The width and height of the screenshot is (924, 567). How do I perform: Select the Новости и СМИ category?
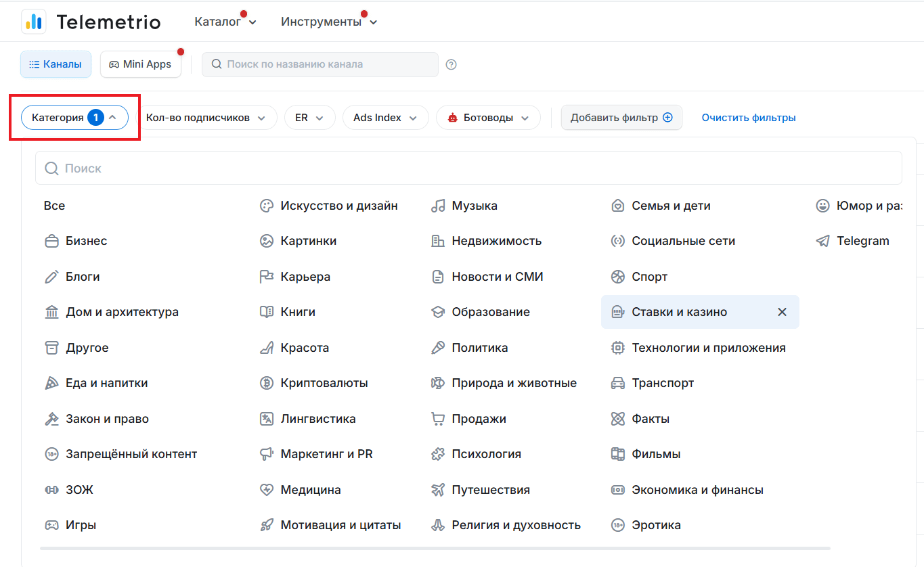497,277
